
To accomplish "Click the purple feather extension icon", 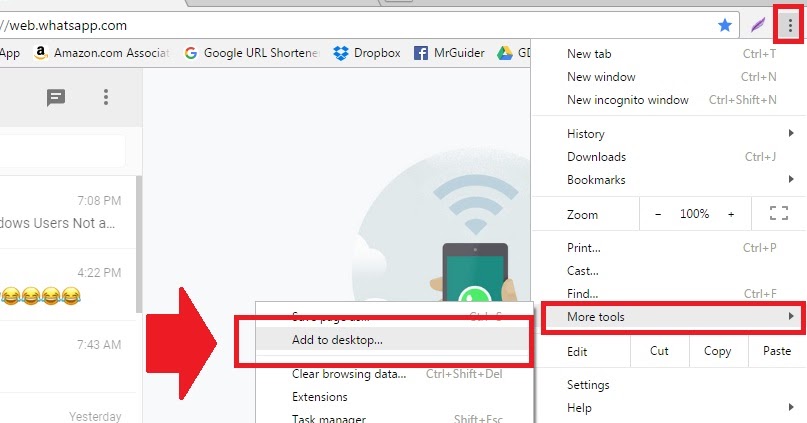I will point(758,25).
